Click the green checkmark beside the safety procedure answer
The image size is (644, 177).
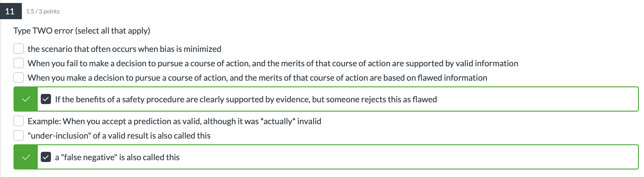(26, 99)
